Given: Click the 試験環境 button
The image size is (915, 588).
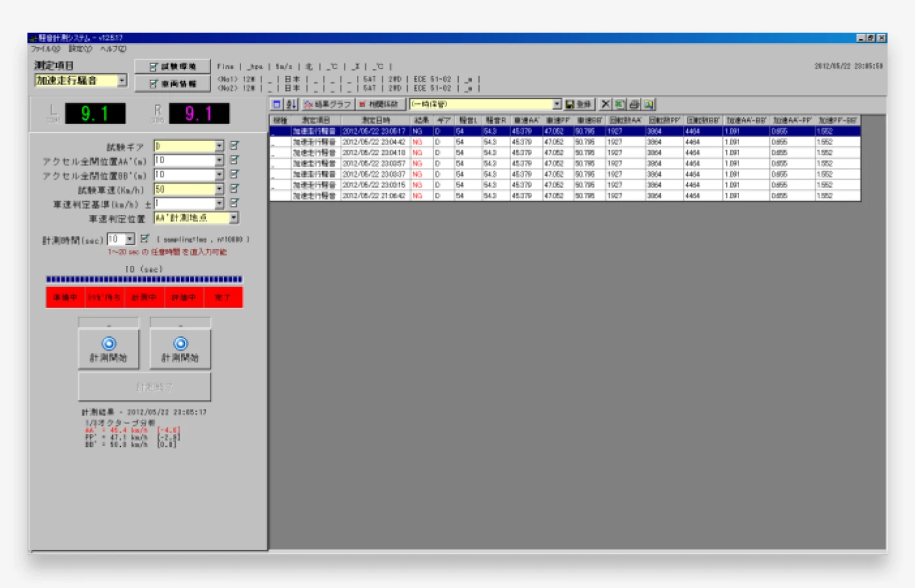Looking at the screenshot, I should [x=173, y=67].
